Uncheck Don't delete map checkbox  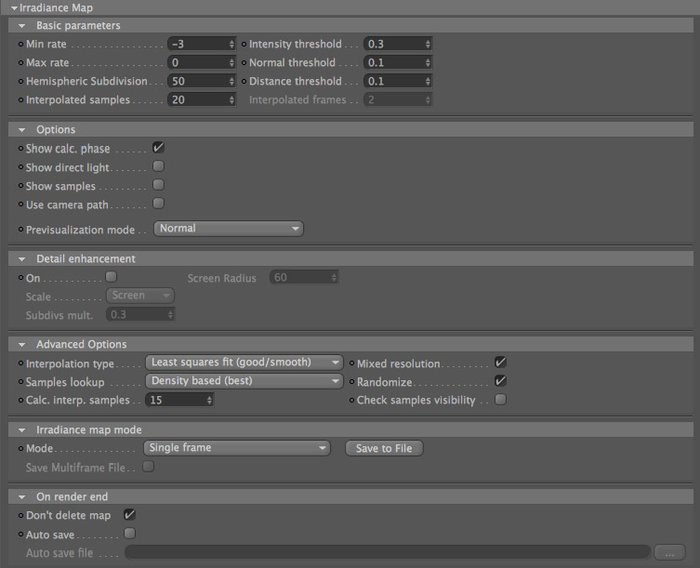pos(129,514)
